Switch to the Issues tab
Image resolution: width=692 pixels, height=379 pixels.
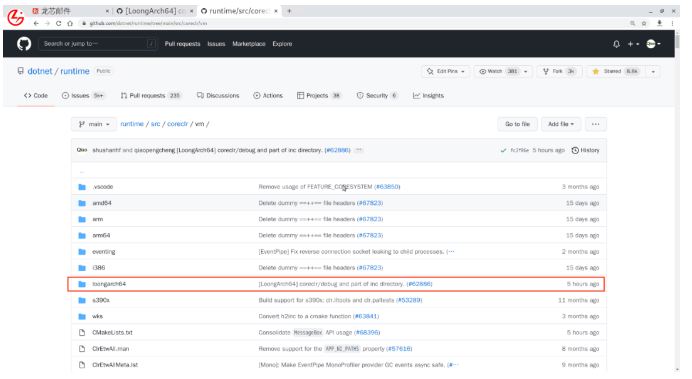83,95
